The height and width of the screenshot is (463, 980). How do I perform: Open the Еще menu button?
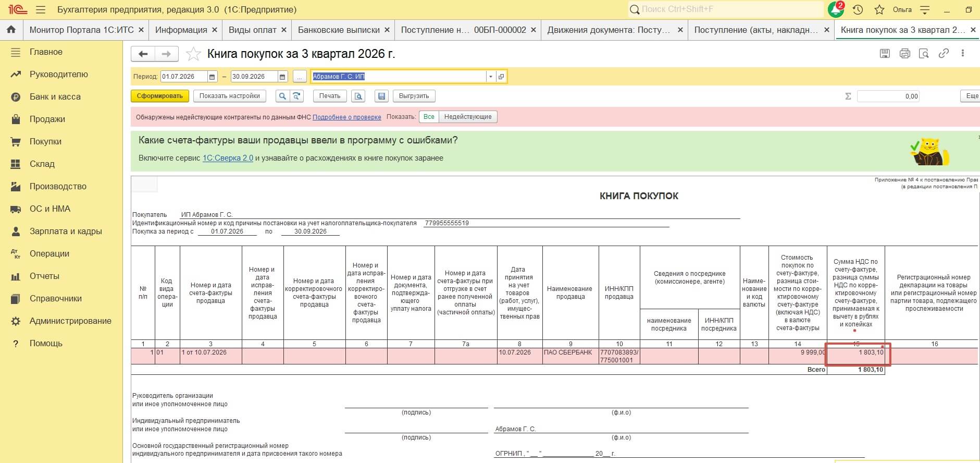(x=971, y=96)
